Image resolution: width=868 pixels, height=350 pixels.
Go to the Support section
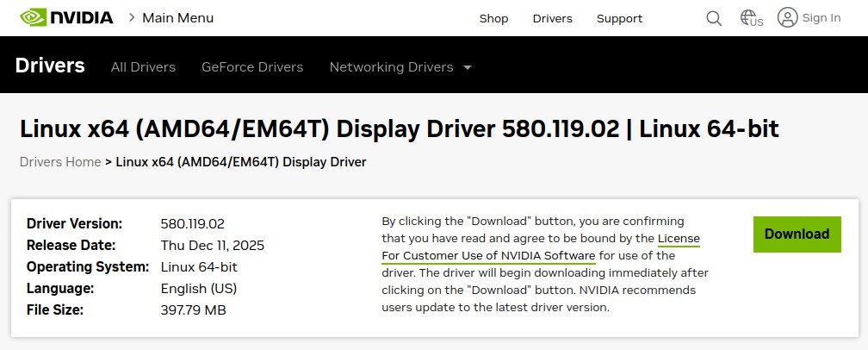click(x=619, y=18)
